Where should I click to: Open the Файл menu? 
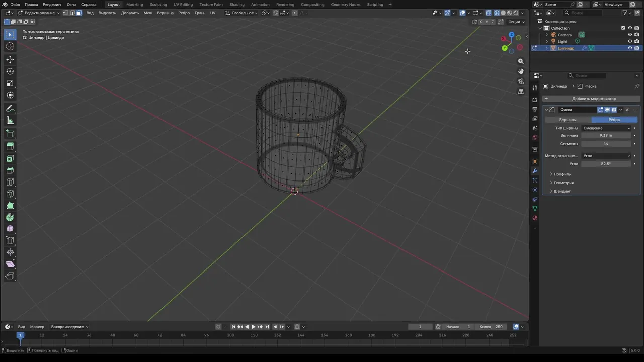[x=15, y=4]
